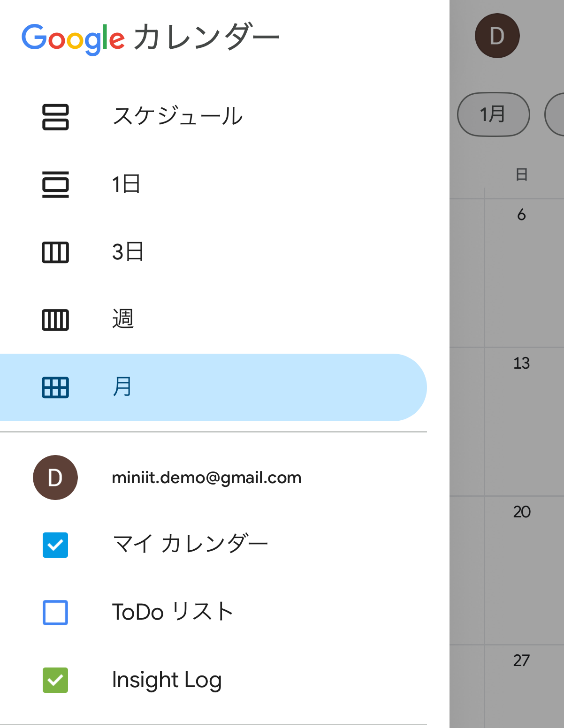The width and height of the screenshot is (564, 728).
Task: Click the 日 weekday header
Action: (521, 174)
